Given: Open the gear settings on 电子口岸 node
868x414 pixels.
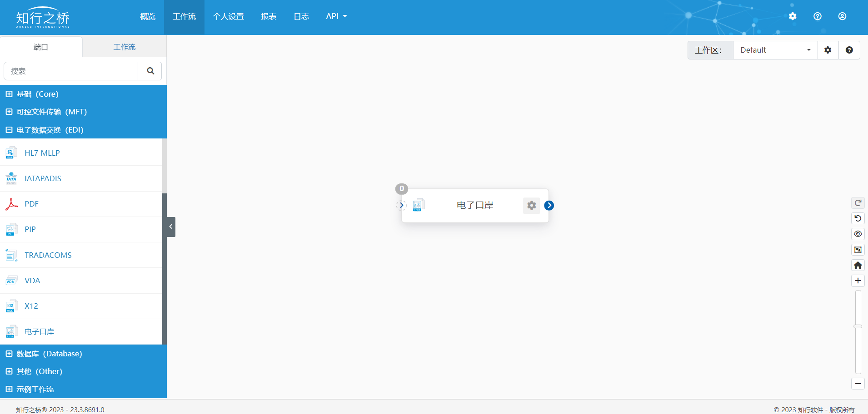Looking at the screenshot, I should (x=531, y=206).
